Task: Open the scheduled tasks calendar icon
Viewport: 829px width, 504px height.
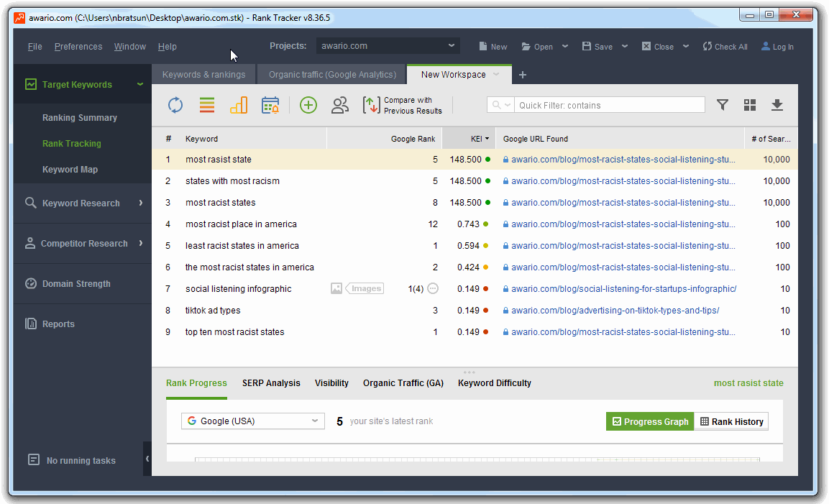Action: (270, 105)
